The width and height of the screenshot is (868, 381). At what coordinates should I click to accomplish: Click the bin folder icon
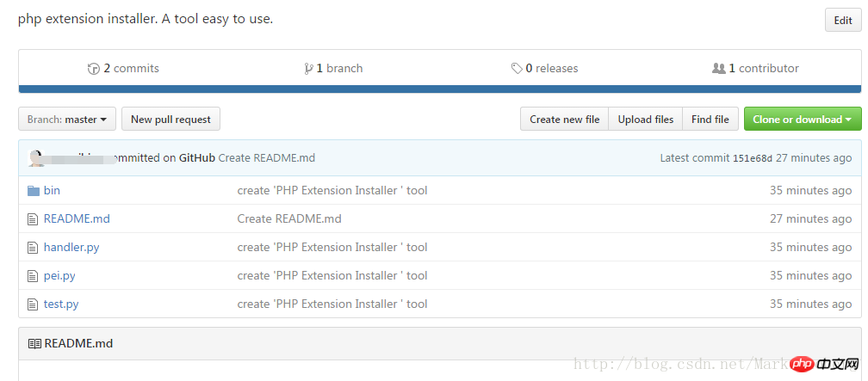pos(34,191)
